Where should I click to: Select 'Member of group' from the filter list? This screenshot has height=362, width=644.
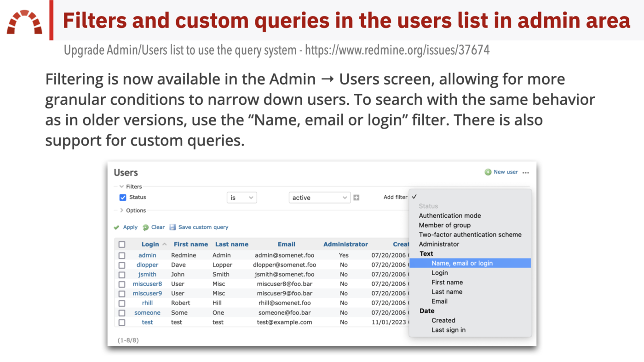coord(444,225)
